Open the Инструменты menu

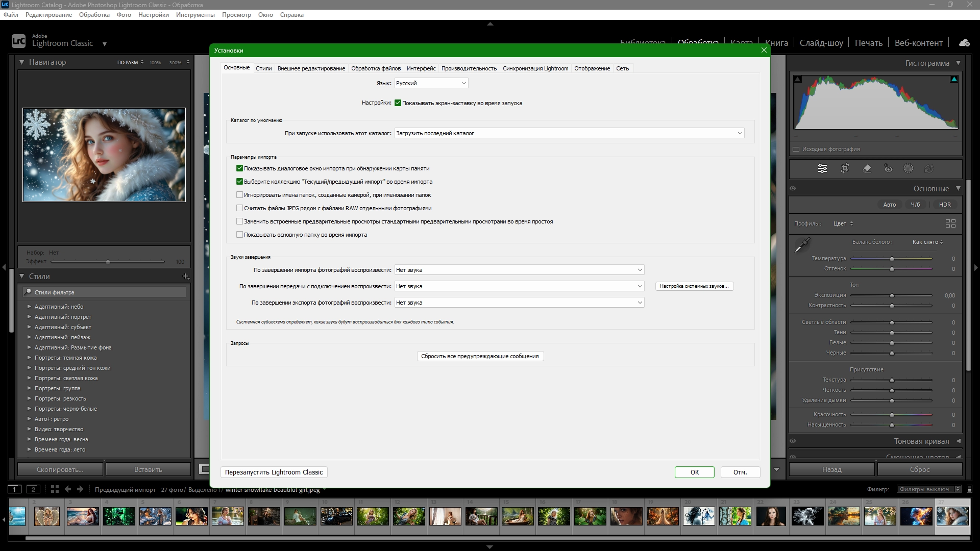click(195, 15)
